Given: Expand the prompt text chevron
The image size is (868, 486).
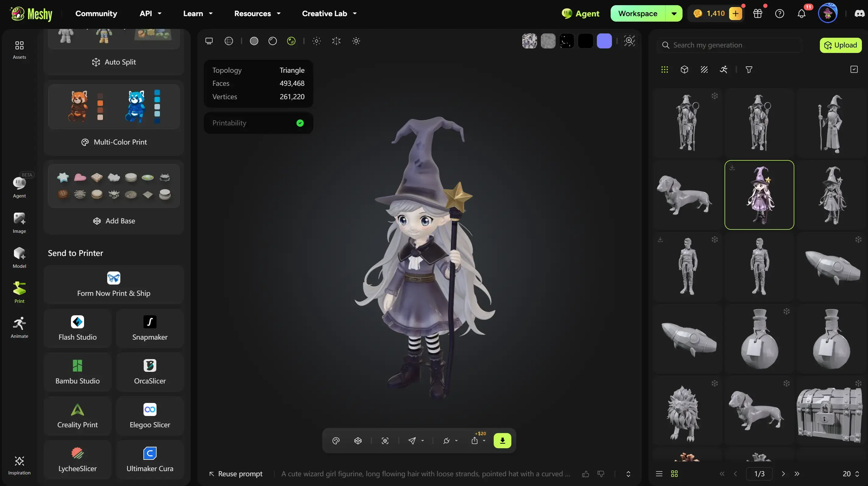Looking at the screenshot, I should pos(628,474).
